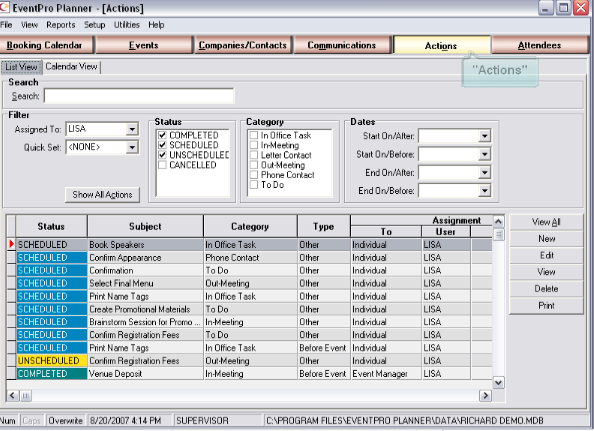Screen dimensions: 594x431
Task: Click the Delete button
Action: coord(546,289)
